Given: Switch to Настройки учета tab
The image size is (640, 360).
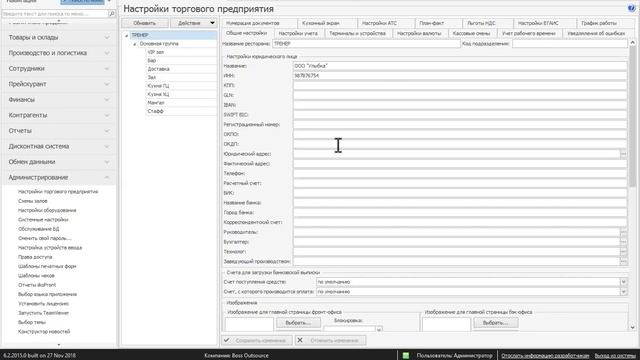Looking at the screenshot, I should point(298,33).
